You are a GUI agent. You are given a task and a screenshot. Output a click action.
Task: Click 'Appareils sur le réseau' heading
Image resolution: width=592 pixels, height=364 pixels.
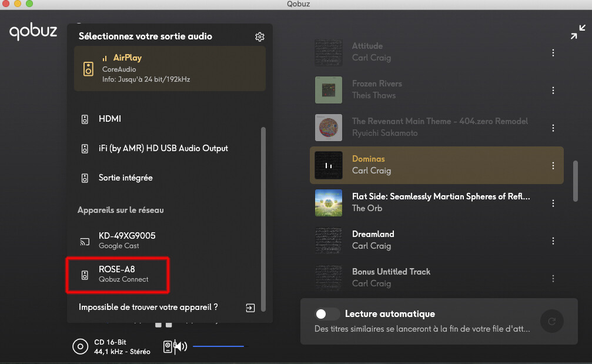coord(121,210)
